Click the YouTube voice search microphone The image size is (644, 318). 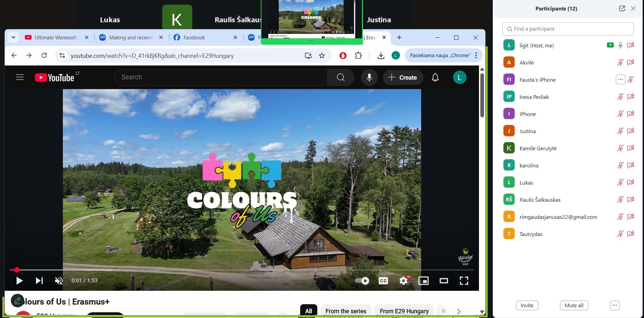(369, 78)
